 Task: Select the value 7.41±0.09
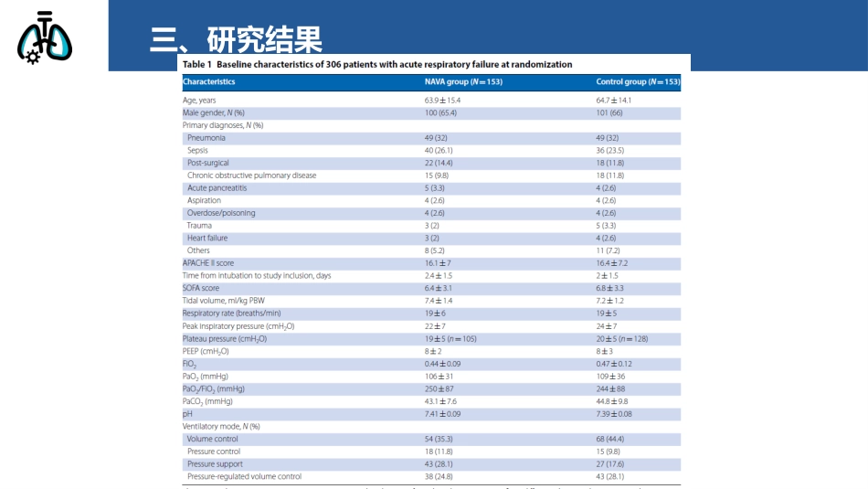[442, 414]
